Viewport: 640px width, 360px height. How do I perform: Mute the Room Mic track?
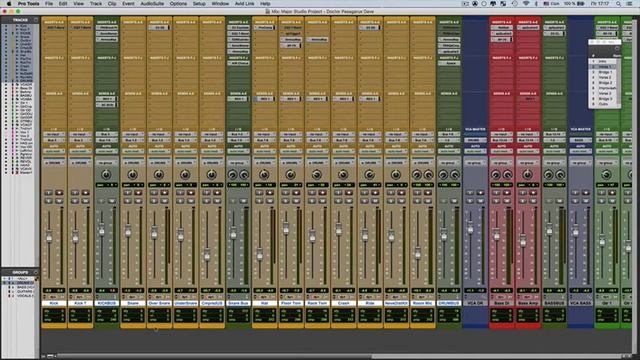427,201
